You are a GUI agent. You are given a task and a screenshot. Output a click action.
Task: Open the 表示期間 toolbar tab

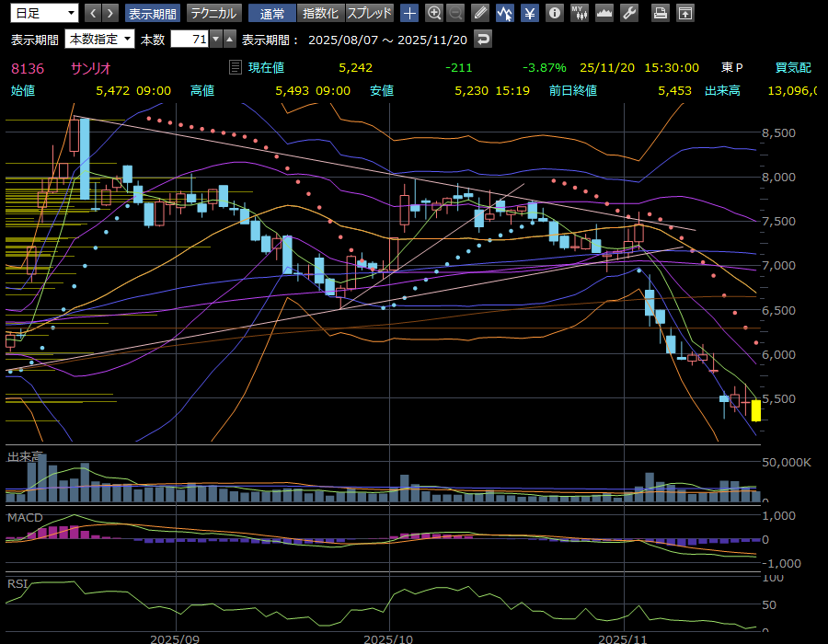153,13
